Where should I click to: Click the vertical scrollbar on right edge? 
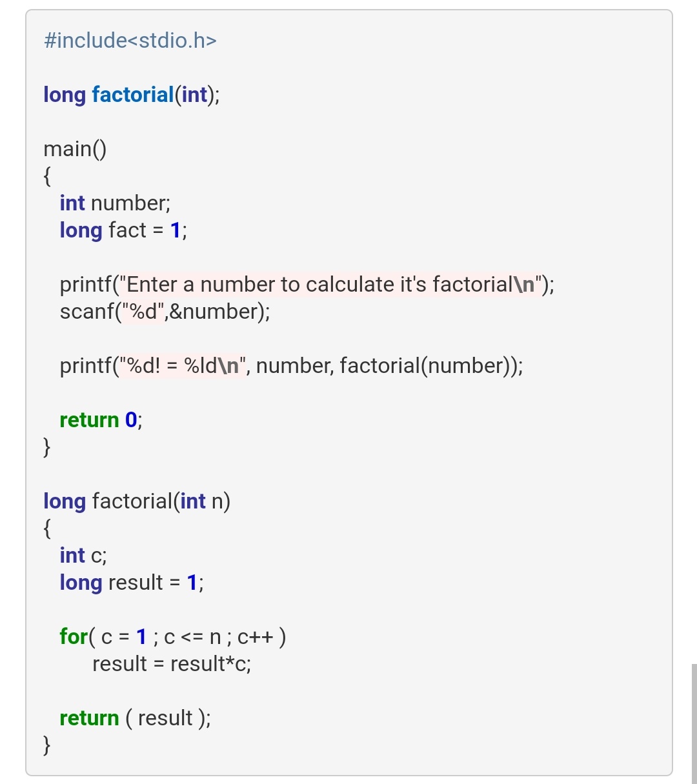pos(694,723)
